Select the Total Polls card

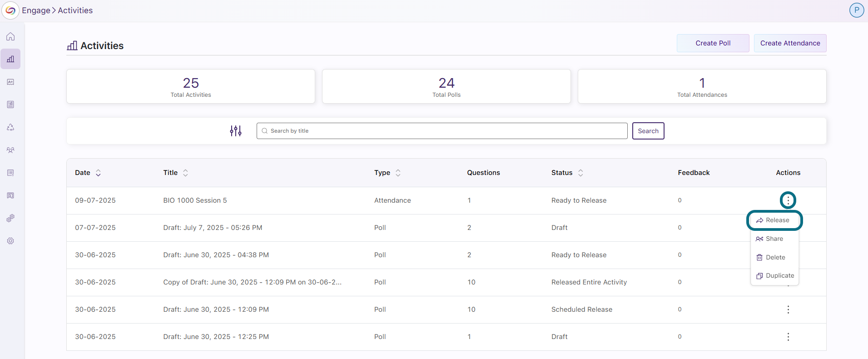pyautogui.click(x=446, y=86)
